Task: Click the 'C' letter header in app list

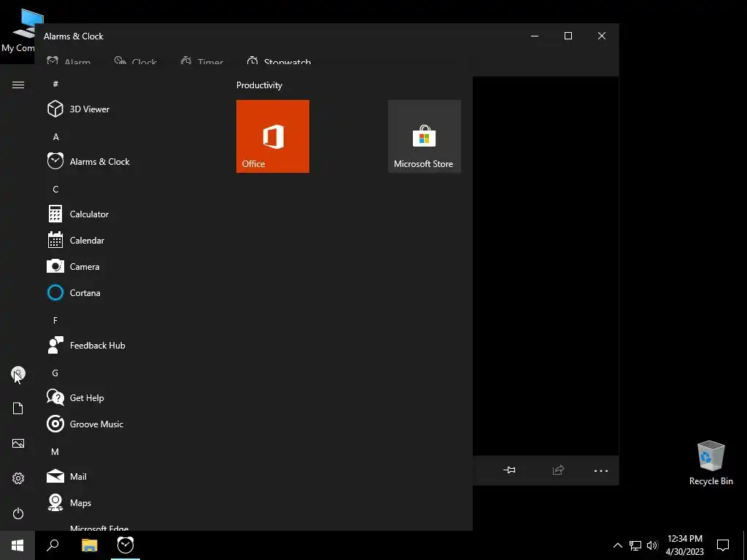Action: [x=55, y=189]
